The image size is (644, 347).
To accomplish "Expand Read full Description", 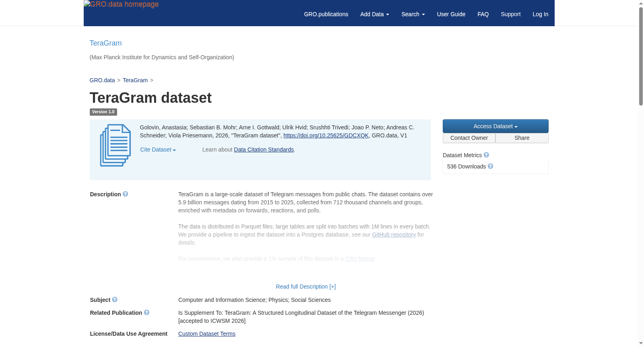I will pos(306,287).
